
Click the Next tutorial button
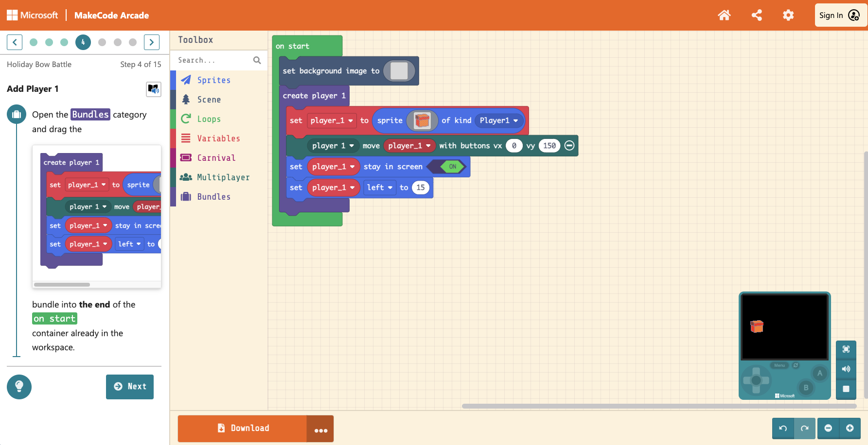[x=130, y=387]
